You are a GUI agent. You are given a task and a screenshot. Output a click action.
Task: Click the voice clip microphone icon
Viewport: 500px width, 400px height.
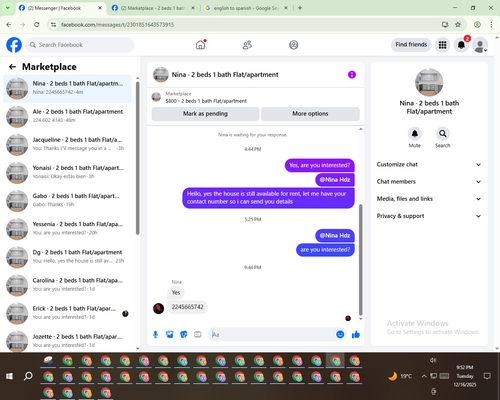155,334
